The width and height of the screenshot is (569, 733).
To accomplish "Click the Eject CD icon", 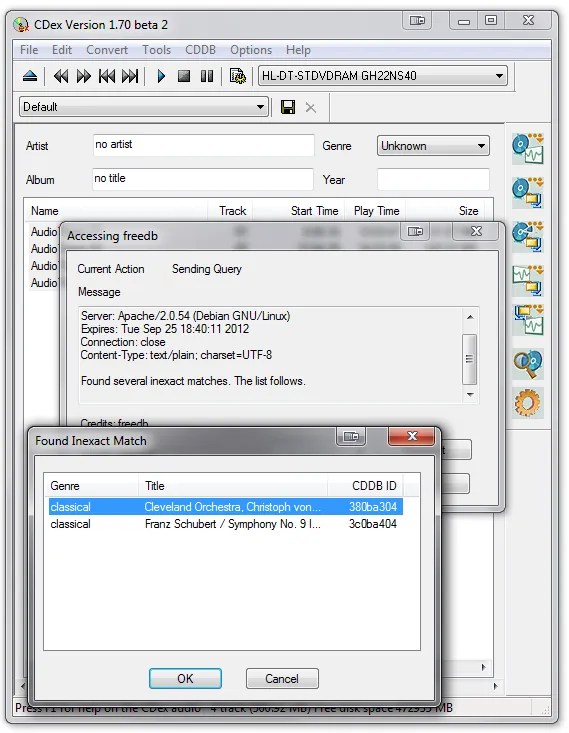I will coord(30,76).
